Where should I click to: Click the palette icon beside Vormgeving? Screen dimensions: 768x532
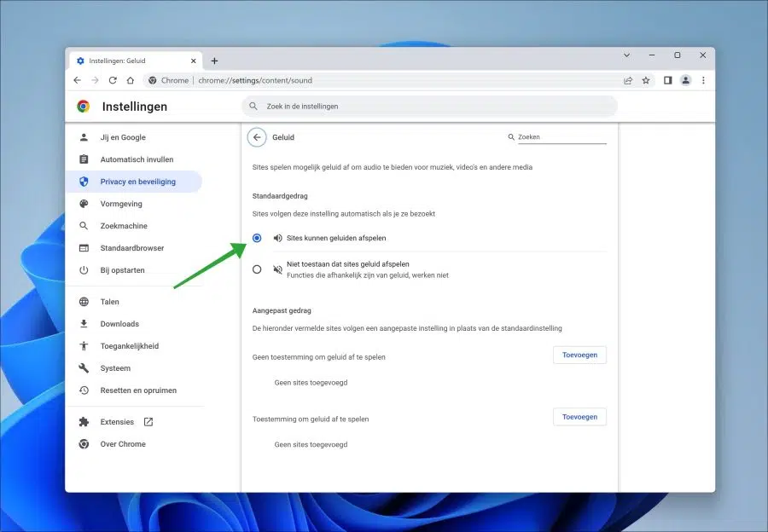(84, 204)
